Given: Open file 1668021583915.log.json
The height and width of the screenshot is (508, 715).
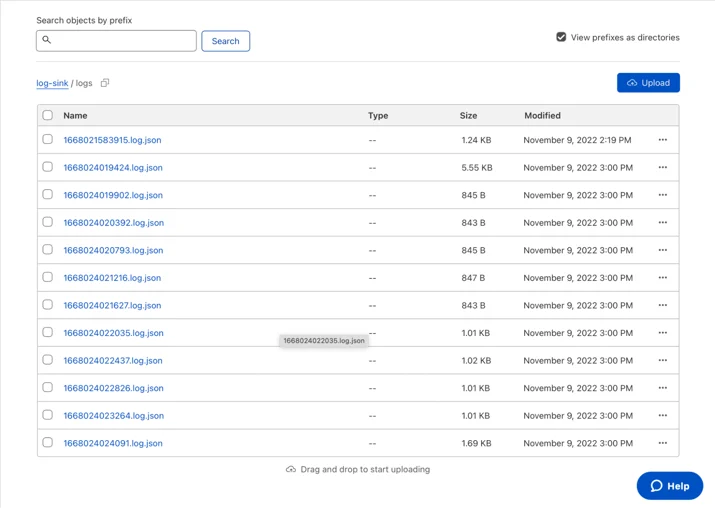Looking at the screenshot, I should click(112, 140).
